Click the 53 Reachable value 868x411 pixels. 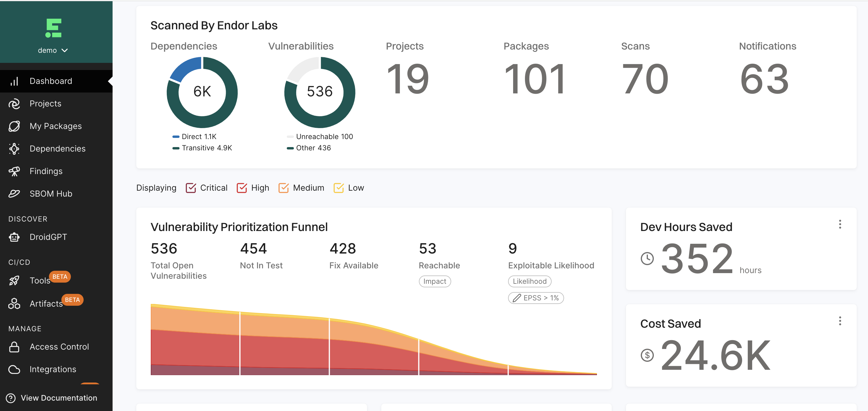[427, 249]
